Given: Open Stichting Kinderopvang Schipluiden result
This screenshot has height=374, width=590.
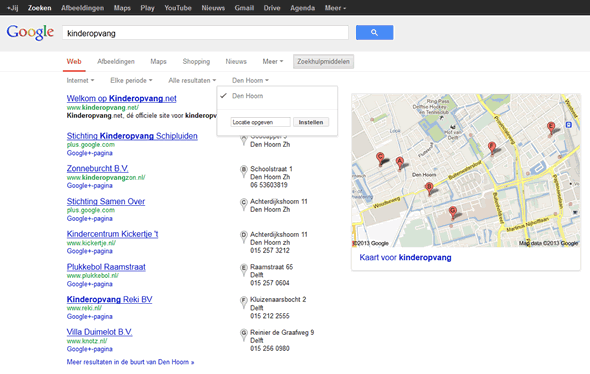Looking at the screenshot, I should point(132,136).
